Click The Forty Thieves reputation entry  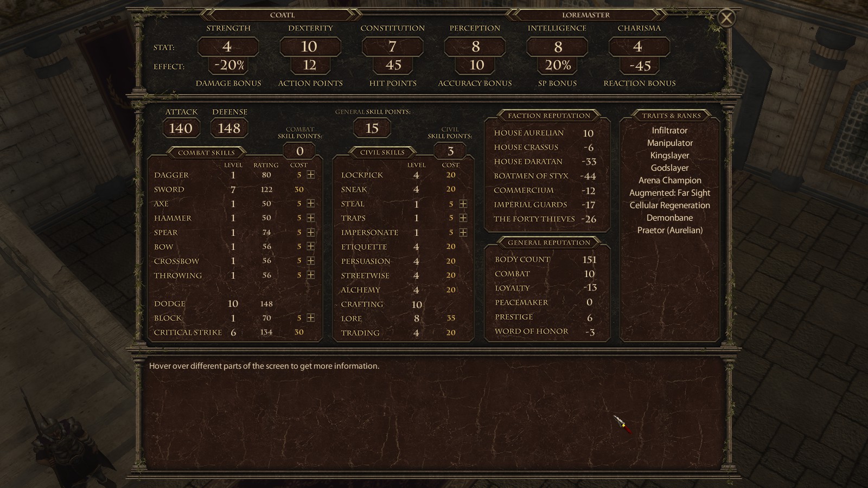(544, 219)
